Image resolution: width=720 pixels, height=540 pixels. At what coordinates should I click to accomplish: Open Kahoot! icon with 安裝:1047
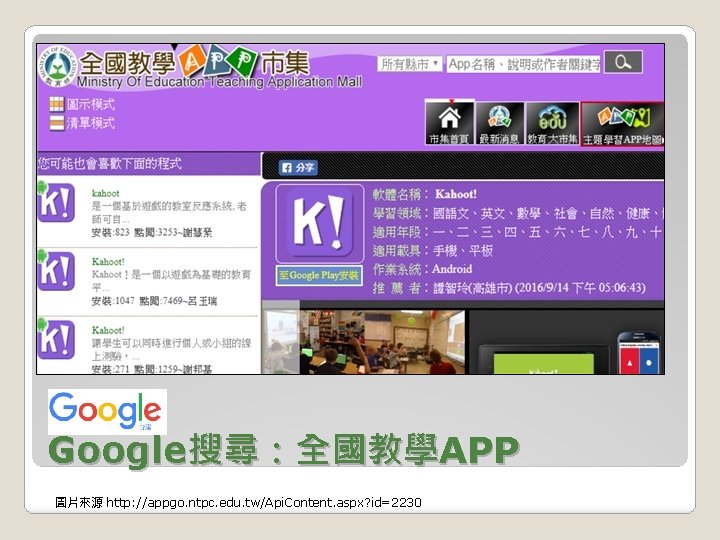pyautogui.click(x=56, y=271)
